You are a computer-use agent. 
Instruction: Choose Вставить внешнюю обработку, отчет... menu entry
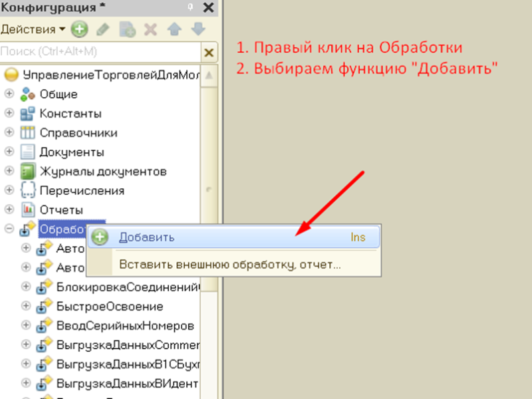pos(234,264)
